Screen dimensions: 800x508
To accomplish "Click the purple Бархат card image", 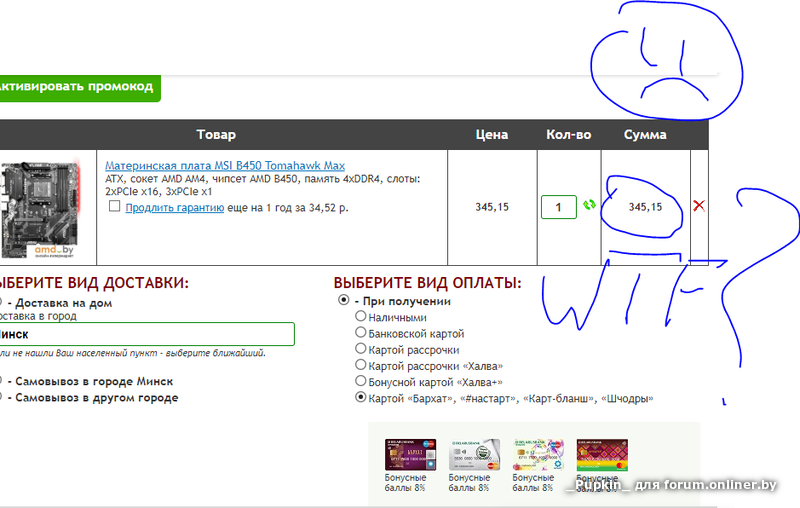I will click(x=410, y=455).
